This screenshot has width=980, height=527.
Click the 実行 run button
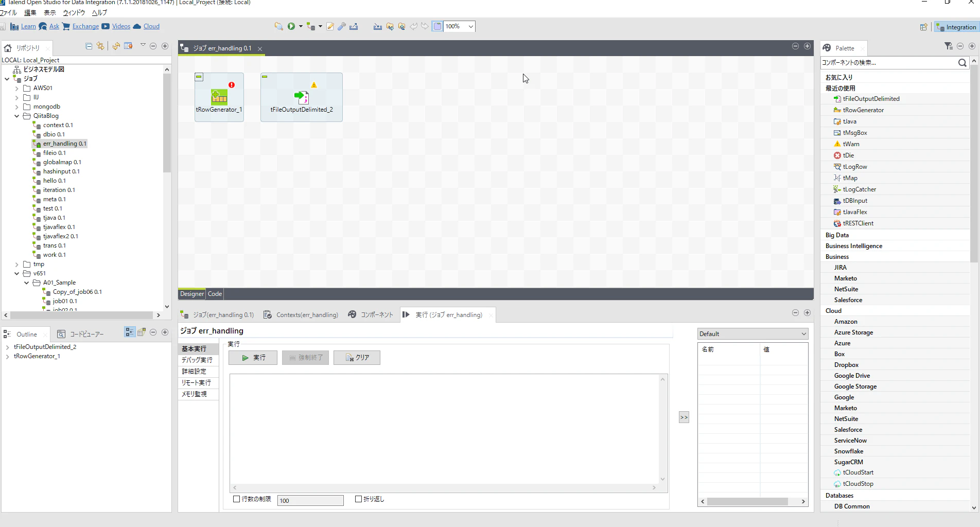pos(253,358)
